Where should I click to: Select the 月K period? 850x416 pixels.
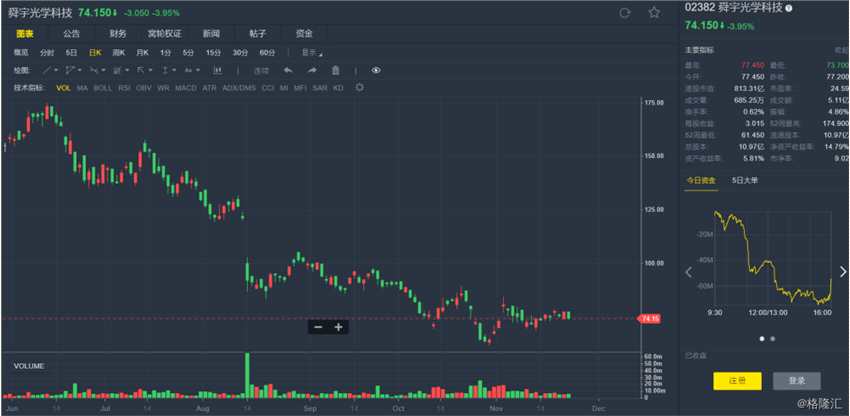click(x=142, y=53)
